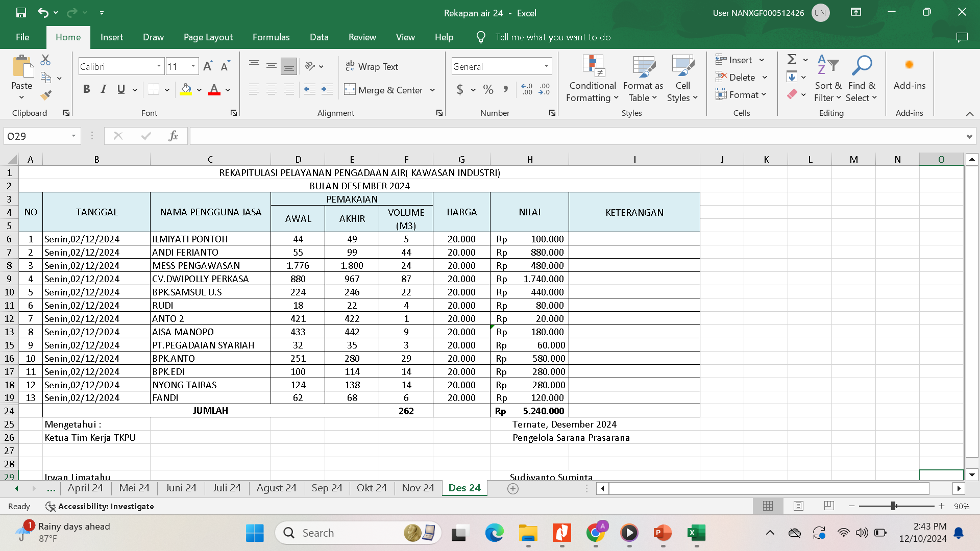Toggle Bold formatting
Screen dimensions: 980x551
(87, 90)
